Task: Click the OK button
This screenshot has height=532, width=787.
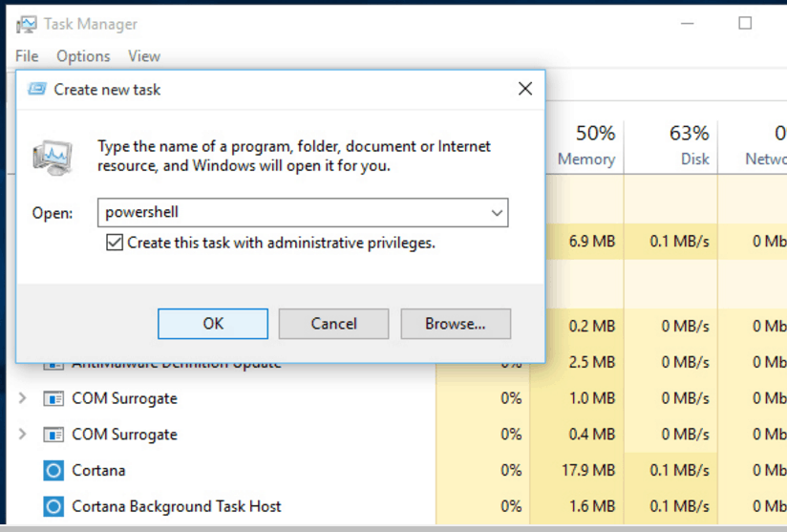Action: click(213, 324)
